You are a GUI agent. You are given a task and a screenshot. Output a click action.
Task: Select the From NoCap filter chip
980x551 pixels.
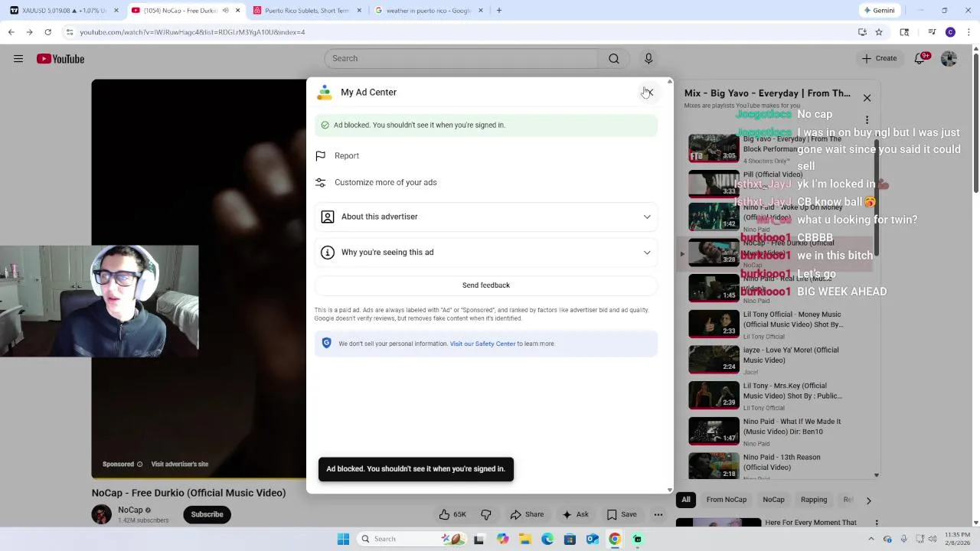pos(727,500)
